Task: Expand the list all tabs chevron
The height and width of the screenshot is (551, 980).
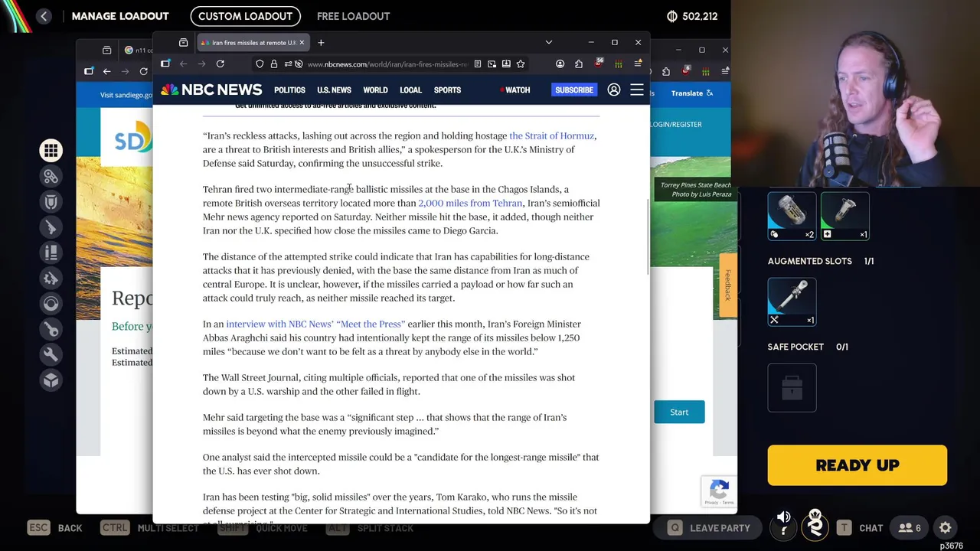Action: click(x=548, y=43)
